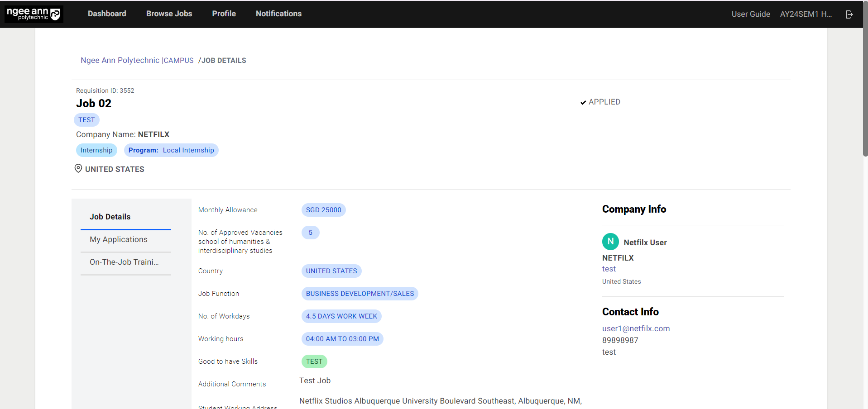
Task: Select the Job Details tab
Action: click(110, 217)
